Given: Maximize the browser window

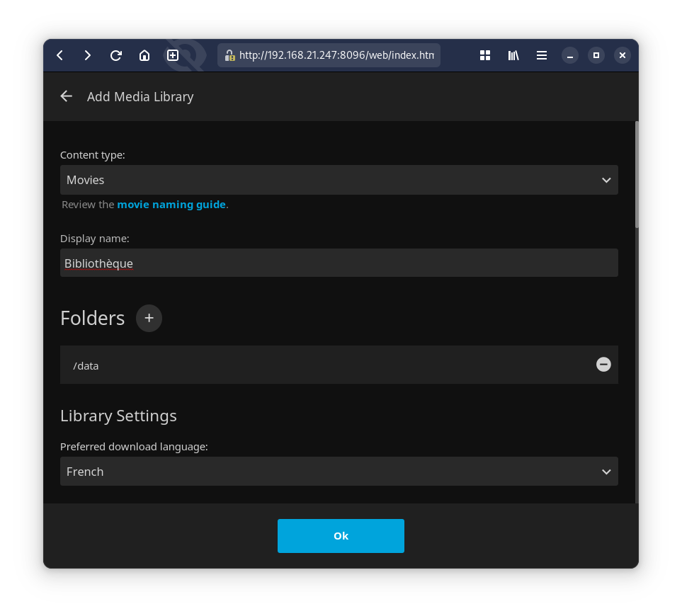Looking at the screenshot, I should click(596, 55).
